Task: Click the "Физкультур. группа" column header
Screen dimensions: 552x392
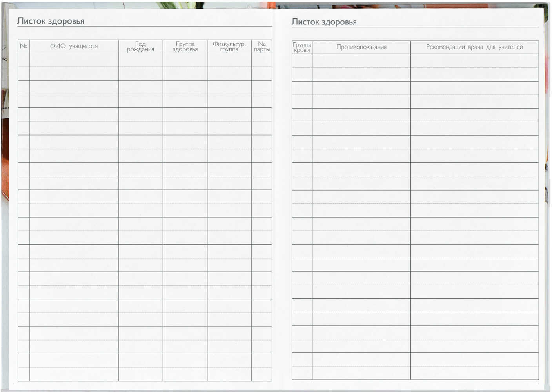Action: click(229, 47)
